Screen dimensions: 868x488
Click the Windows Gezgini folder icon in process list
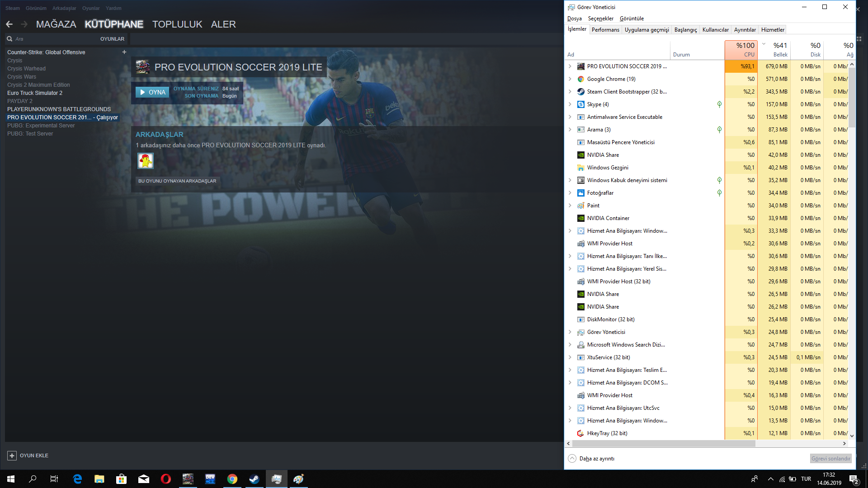581,168
